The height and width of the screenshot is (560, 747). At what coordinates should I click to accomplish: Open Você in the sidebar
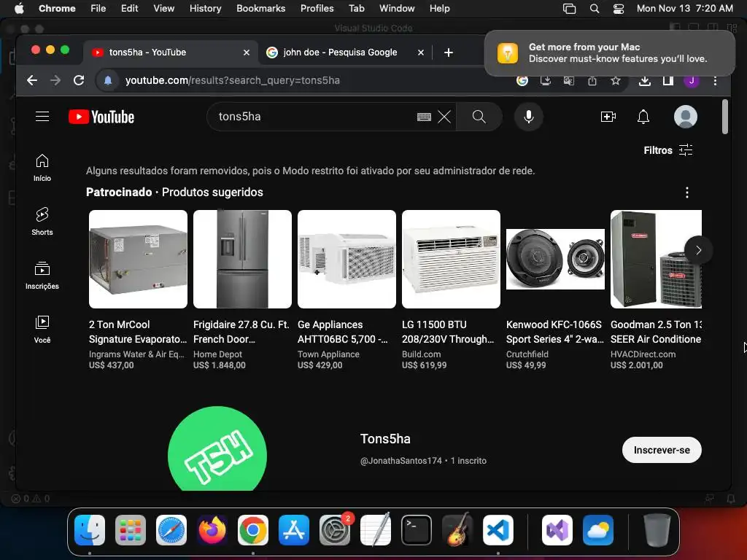pyautogui.click(x=42, y=329)
